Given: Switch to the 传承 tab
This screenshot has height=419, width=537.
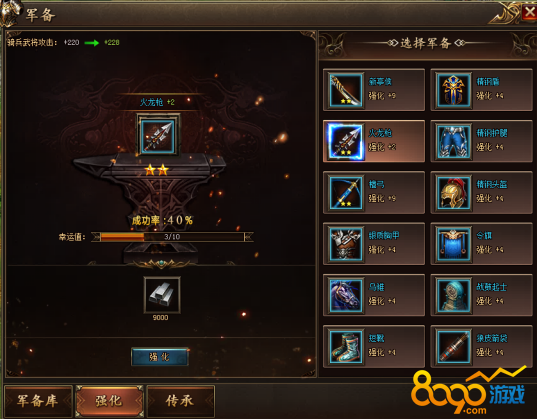Looking at the screenshot, I should point(180,401).
